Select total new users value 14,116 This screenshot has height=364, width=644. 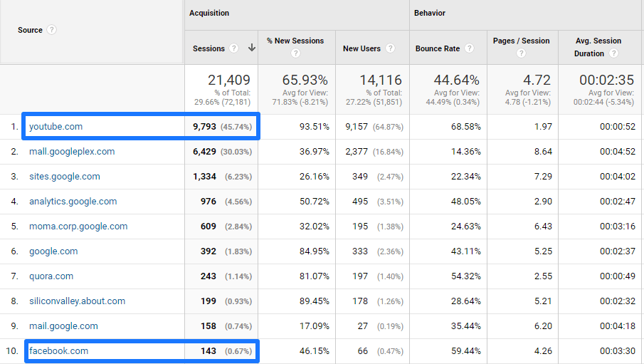(x=381, y=80)
